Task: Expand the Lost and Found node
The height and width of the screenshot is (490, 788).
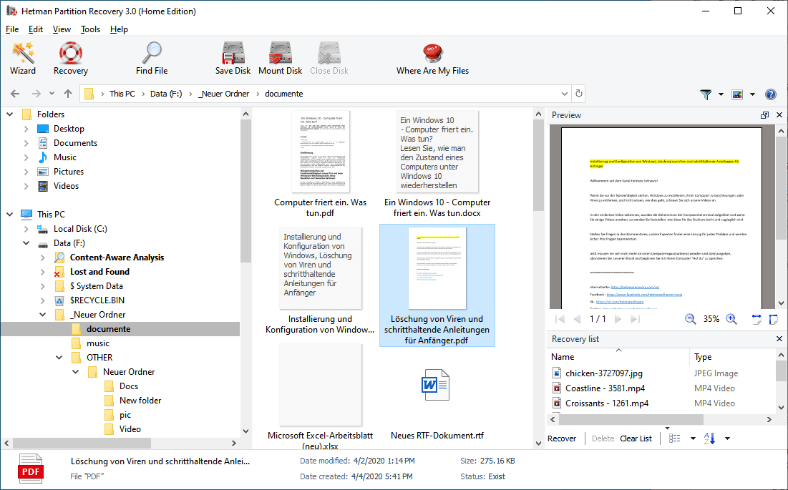Action: pyautogui.click(x=43, y=271)
